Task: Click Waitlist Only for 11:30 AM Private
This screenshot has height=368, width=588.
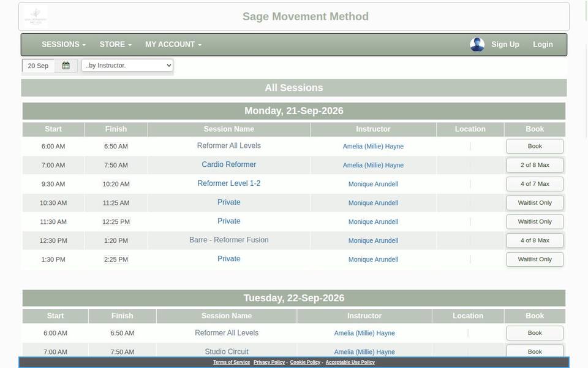Action: tap(534, 221)
